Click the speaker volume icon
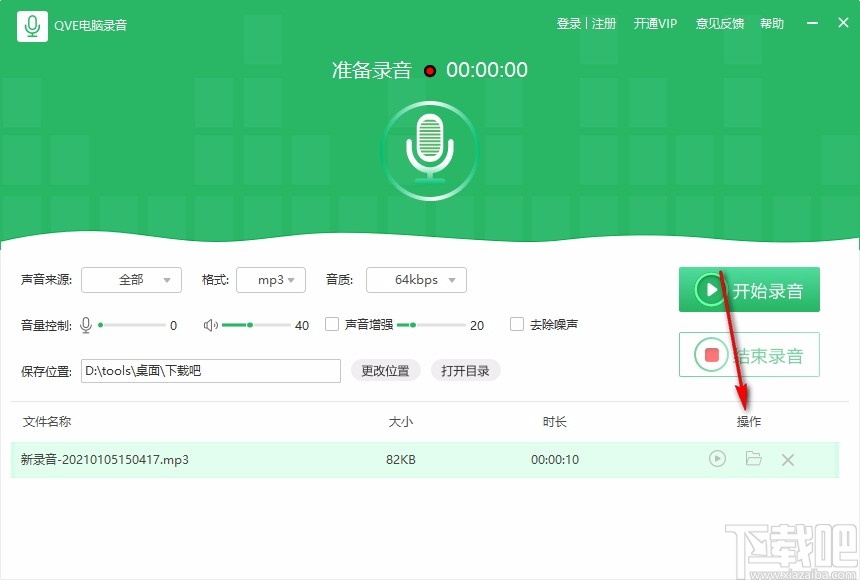 (x=211, y=324)
